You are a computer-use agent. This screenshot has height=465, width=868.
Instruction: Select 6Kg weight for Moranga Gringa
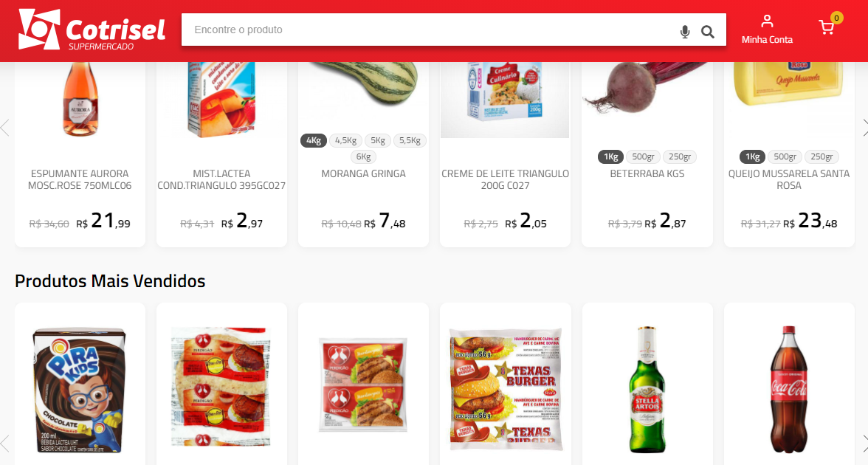coord(363,156)
